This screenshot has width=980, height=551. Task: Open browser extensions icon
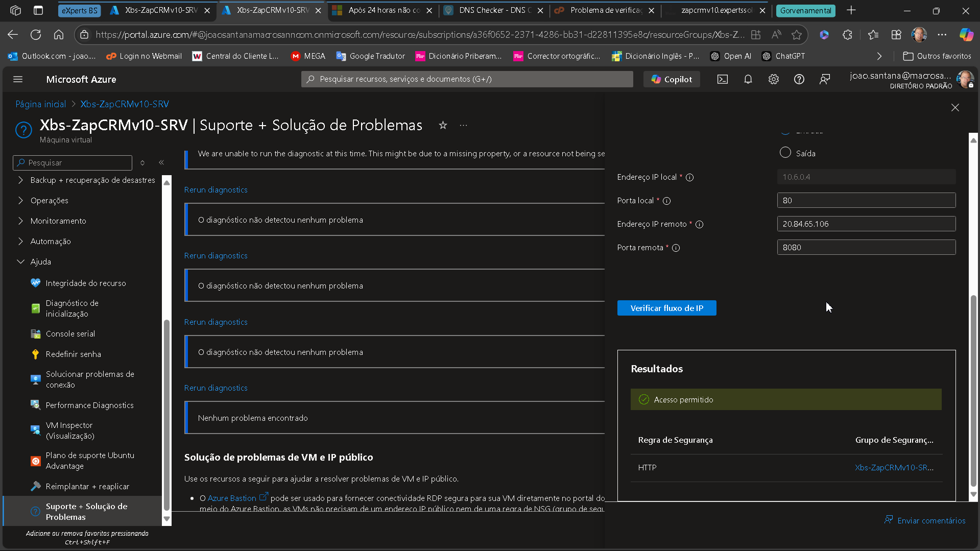point(847,35)
